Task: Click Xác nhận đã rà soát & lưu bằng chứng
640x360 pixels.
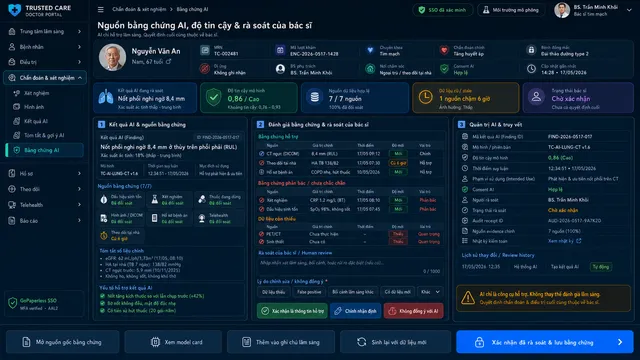Action: pos(544,342)
